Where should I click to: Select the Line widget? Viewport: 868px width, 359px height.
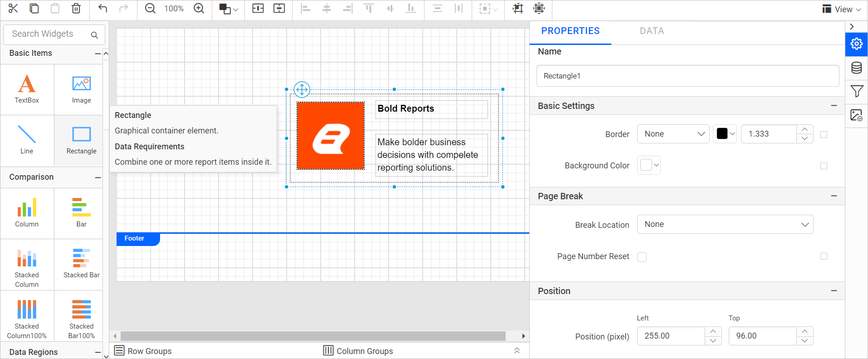[27, 140]
